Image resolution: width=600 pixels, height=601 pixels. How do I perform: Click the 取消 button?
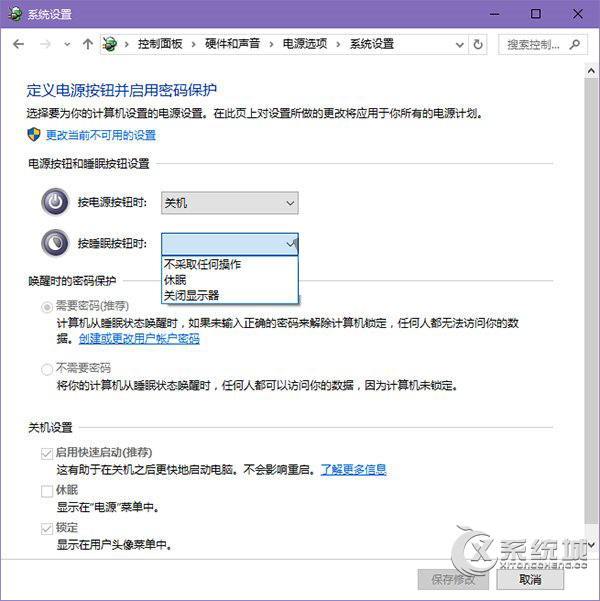530,579
